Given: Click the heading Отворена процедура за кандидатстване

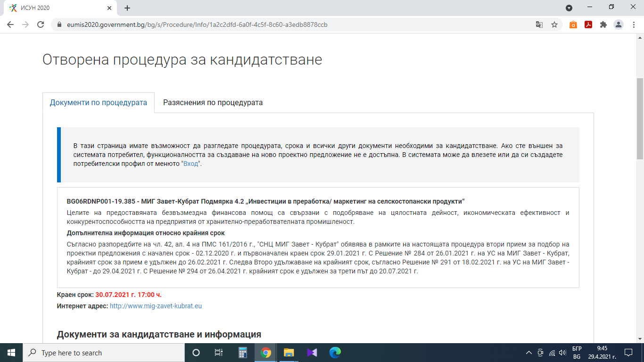Looking at the screenshot, I should 182,60.
